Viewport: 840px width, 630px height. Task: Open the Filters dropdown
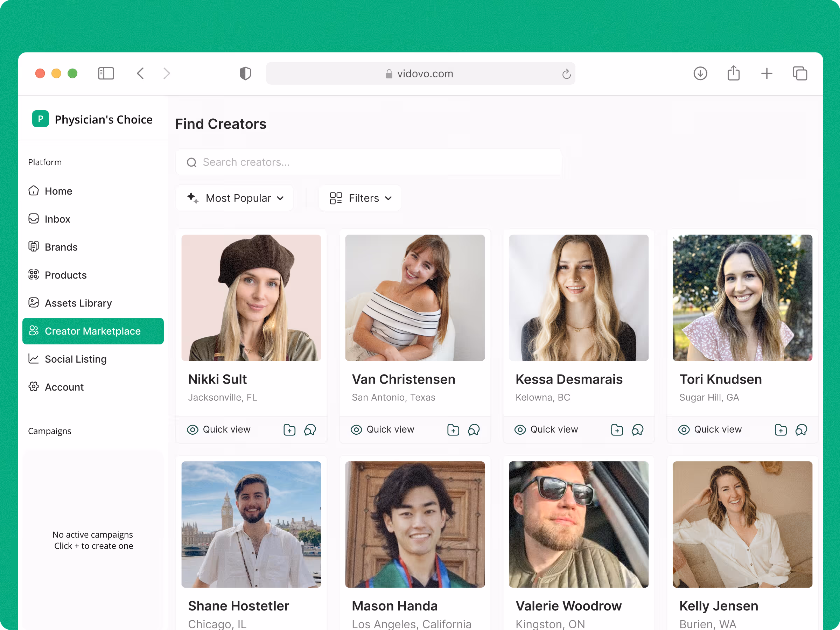point(360,198)
